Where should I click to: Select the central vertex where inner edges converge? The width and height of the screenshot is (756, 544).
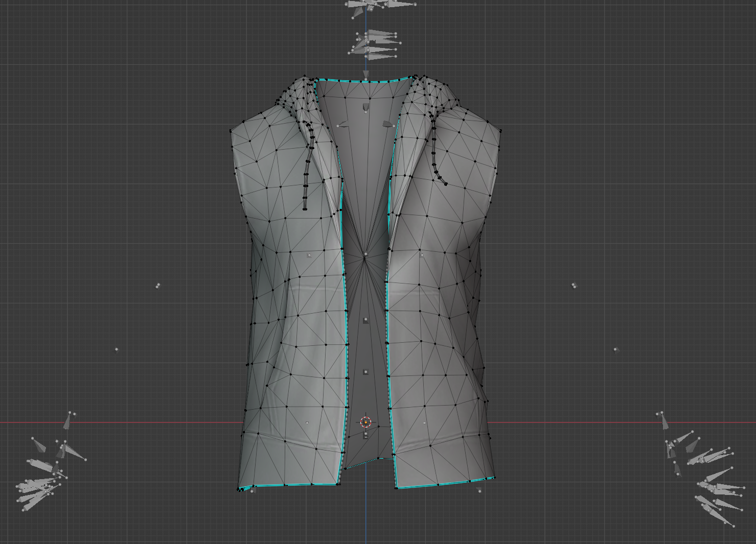[365, 254]
